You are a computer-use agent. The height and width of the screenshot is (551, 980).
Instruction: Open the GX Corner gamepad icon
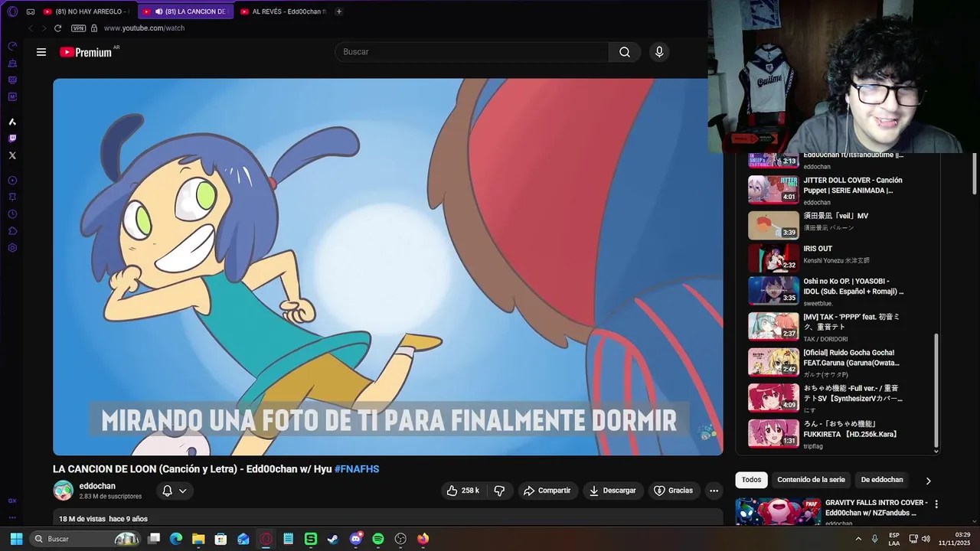(x=31, y=11)
